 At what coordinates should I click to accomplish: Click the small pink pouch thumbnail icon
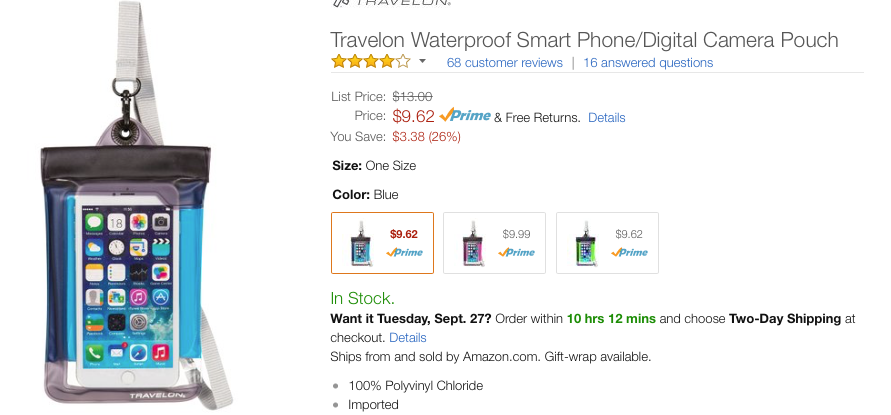pyautogui.click(x=472, y=243)
